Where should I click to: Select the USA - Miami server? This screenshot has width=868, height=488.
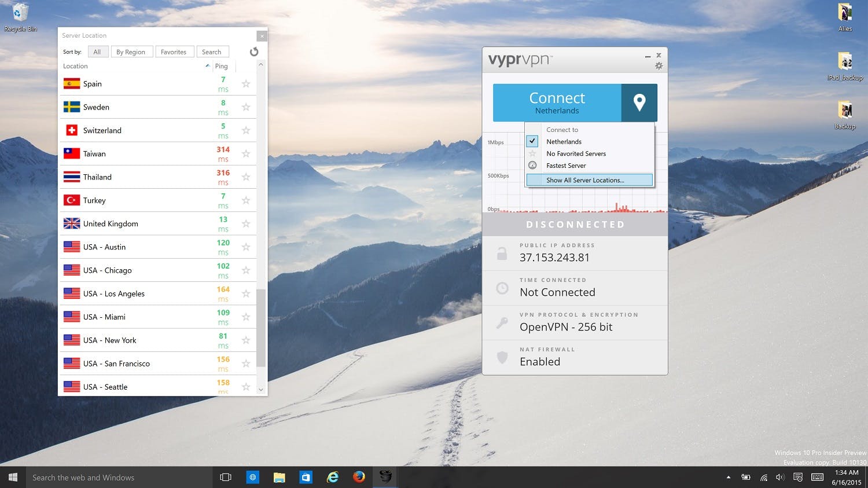tap(158, 317)
